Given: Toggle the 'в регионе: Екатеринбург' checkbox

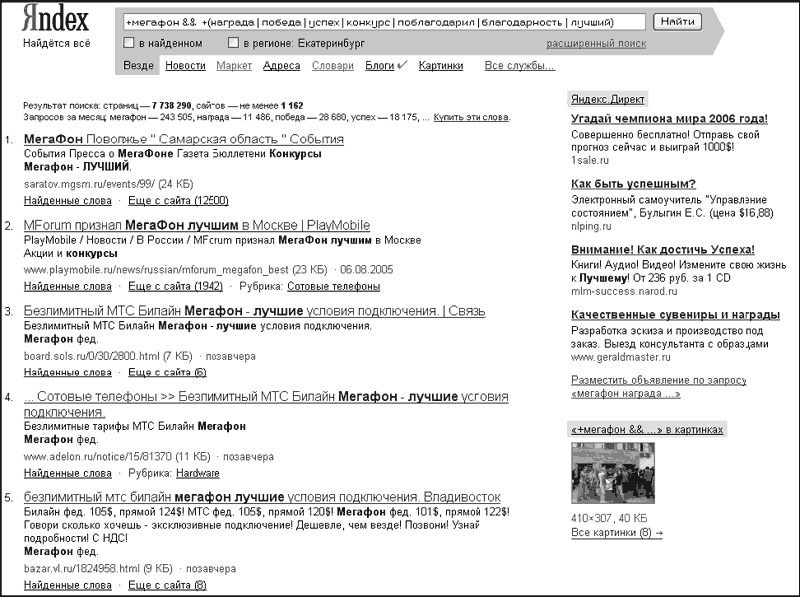Looking at the screenshot, I should point(233,43).
